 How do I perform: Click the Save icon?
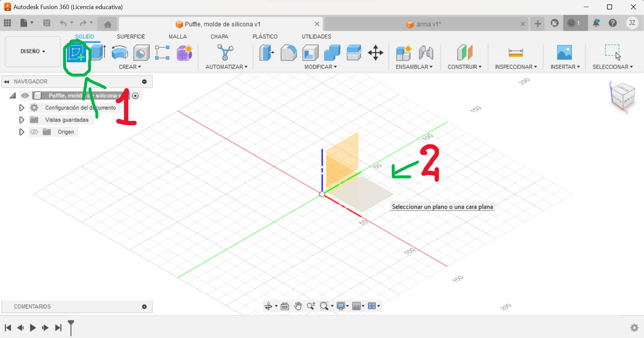pyautogui.click(x=47, y=23)
